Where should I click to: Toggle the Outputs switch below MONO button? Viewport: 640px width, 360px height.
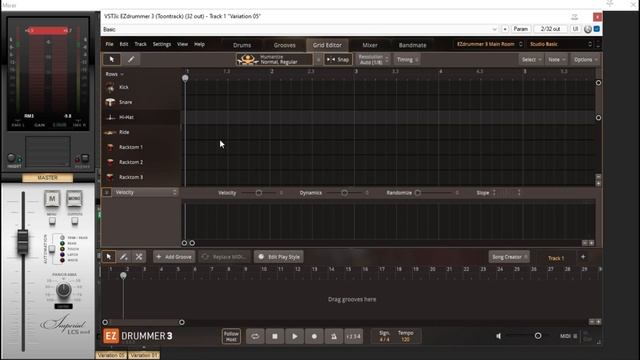(x=75, y=221)
